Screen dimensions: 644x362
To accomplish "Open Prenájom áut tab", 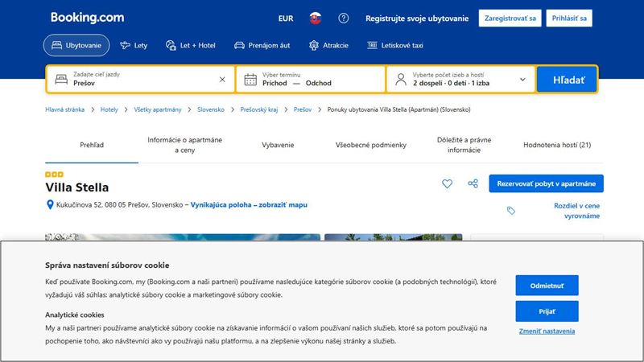I will pos(262,45).
